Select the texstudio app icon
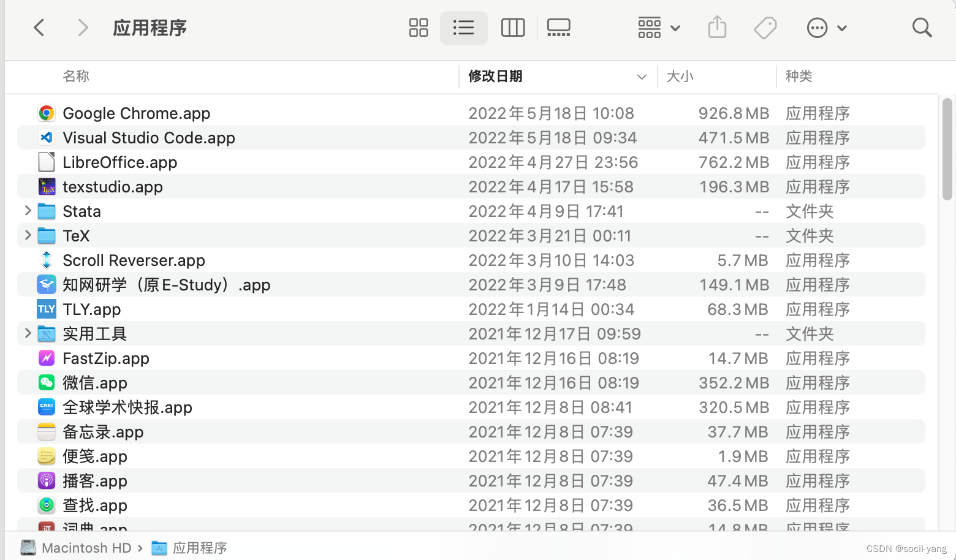This screenshot has width=956, height=560. (47, 187)
